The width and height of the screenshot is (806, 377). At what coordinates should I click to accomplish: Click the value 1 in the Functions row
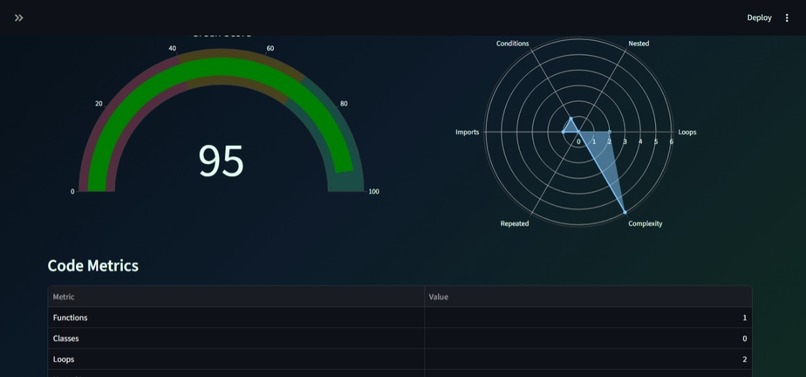pyautogui.click(x=744, y=318)
